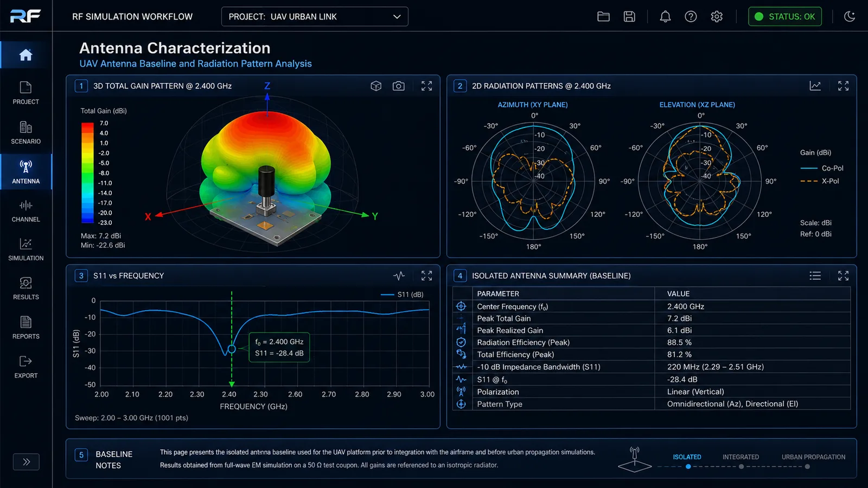Screen dimensions: 868x488
Task: Click the AZIMUTH (XY PLANE) polar plot
Action: click(533, 182)
